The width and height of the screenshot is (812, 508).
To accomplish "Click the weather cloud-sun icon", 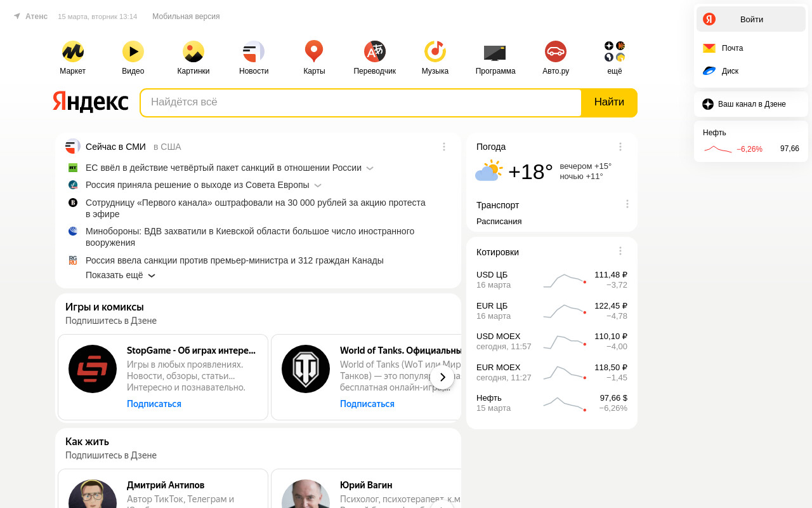I will pyautogui.click(x=489, y=171).
